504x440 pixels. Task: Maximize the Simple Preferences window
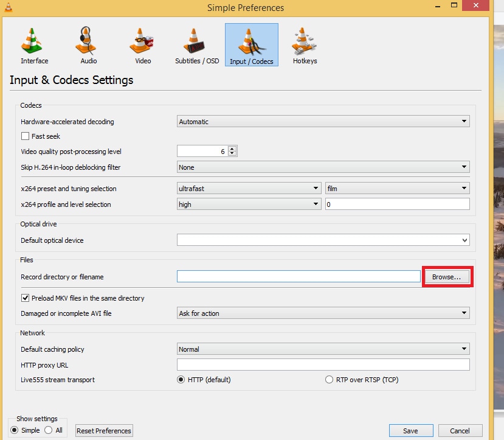tap(454, 5)
